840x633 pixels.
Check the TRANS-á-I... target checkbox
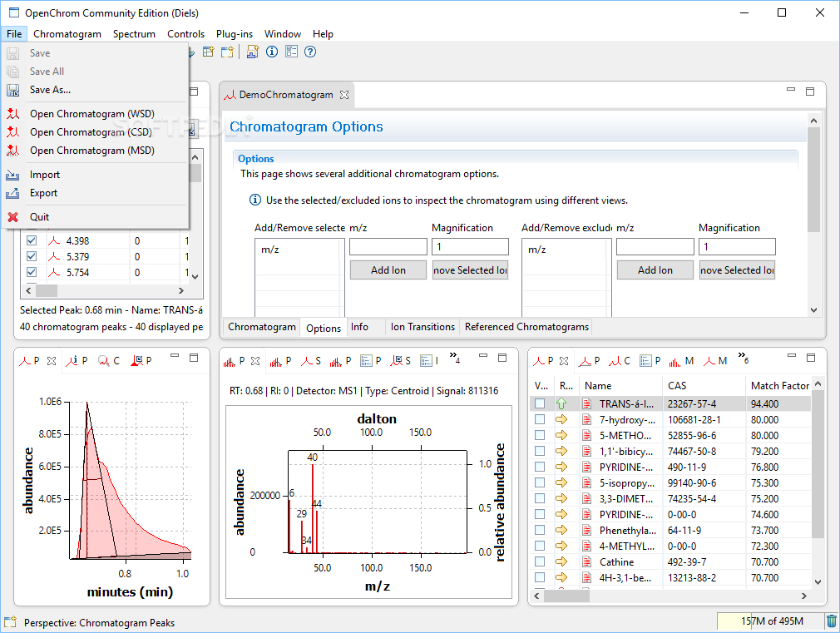pyautogui.click(x=540, y=403)
